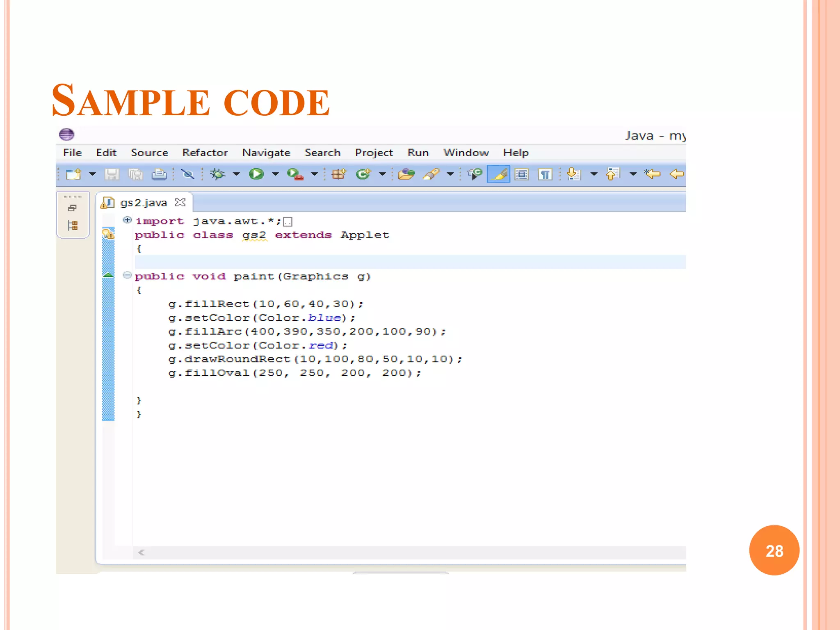Toggle Block Selection Mode icon
Image resolution: width=840 pixels, height=630 pixels.
pos(522,174)
